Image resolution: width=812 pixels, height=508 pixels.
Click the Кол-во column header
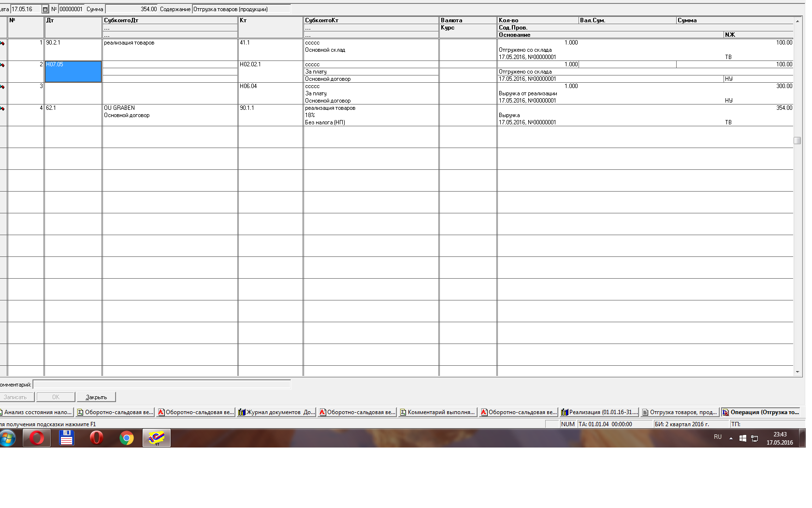coord(538,20)
